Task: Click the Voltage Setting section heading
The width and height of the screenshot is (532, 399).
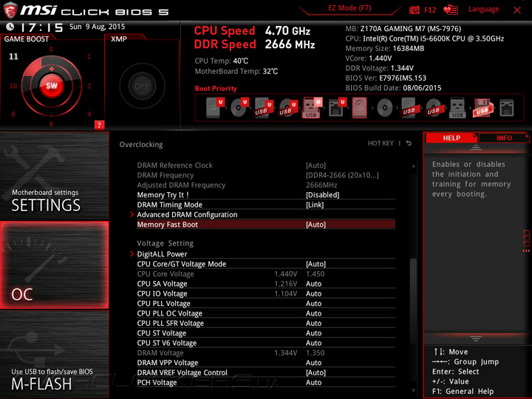Action: tap(166, 243)
